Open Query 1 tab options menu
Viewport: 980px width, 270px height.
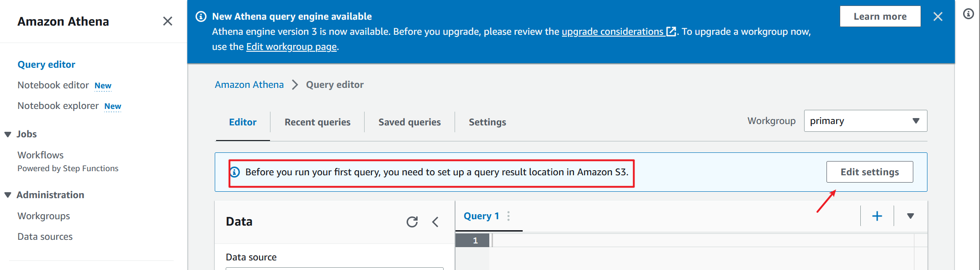[509, 216]
